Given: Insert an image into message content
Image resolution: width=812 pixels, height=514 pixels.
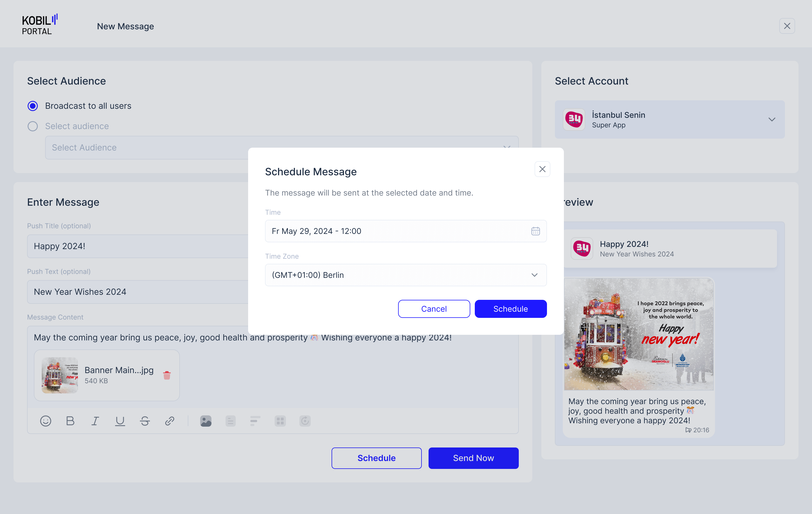Looking at the screenshot, I should click(206, 421).
